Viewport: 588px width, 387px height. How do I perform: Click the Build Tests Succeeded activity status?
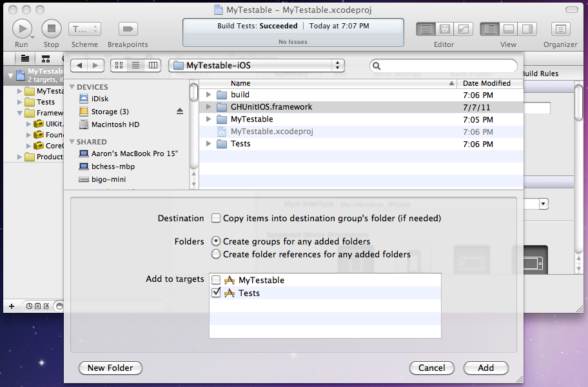[x=293, y=33]
